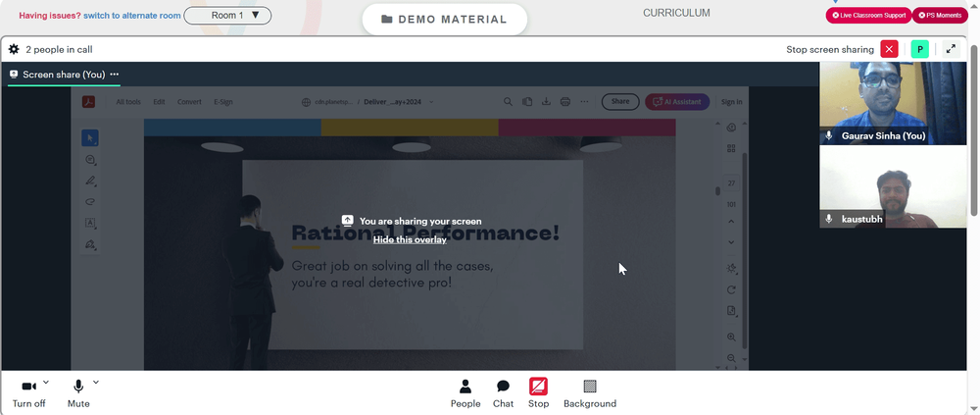Viewport: 980px width, 415px height.
Task: Open E-Sign menu in Acrobat
Action: click(223, 102)
